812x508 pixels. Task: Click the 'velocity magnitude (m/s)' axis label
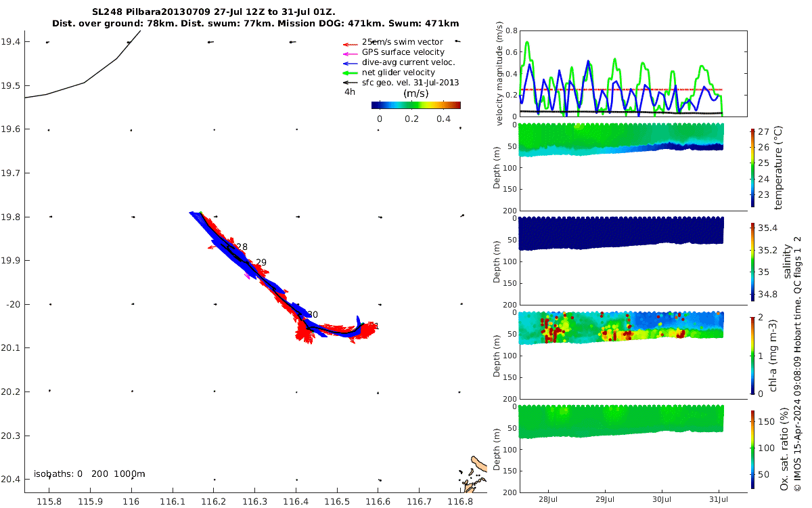coord(499,73)
